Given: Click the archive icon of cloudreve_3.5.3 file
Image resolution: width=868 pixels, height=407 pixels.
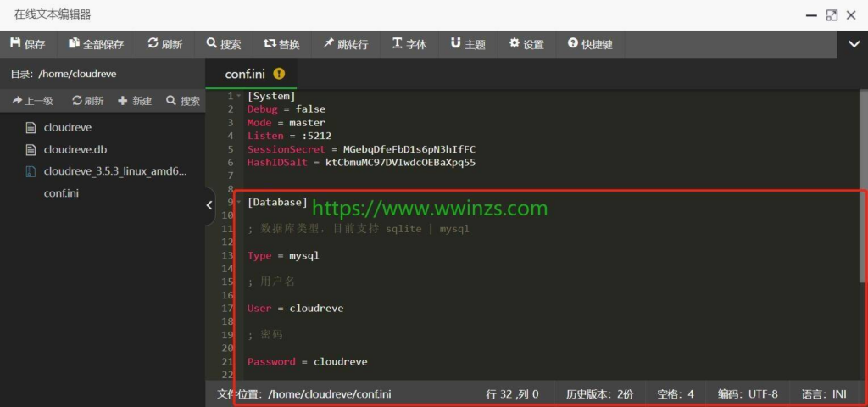Looking at the screenshot, I should click(31, 171).
